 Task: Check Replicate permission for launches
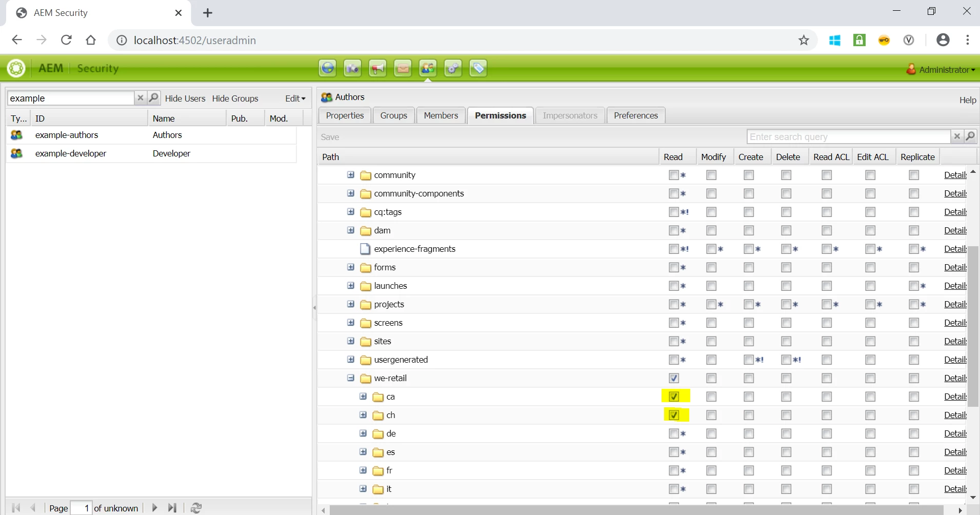pos(914,286)
